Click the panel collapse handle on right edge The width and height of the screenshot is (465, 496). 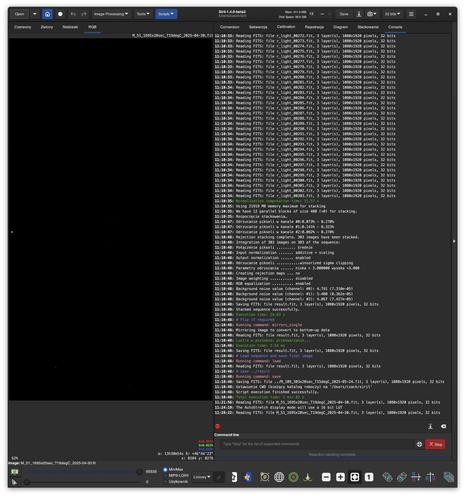click(454, 241)
